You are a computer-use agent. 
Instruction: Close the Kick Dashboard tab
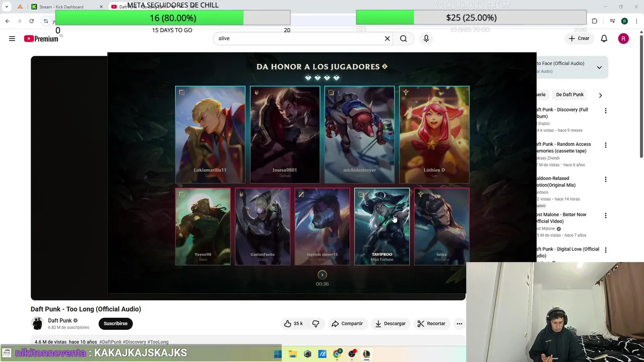pyautogui.click(x=101, y=7)
